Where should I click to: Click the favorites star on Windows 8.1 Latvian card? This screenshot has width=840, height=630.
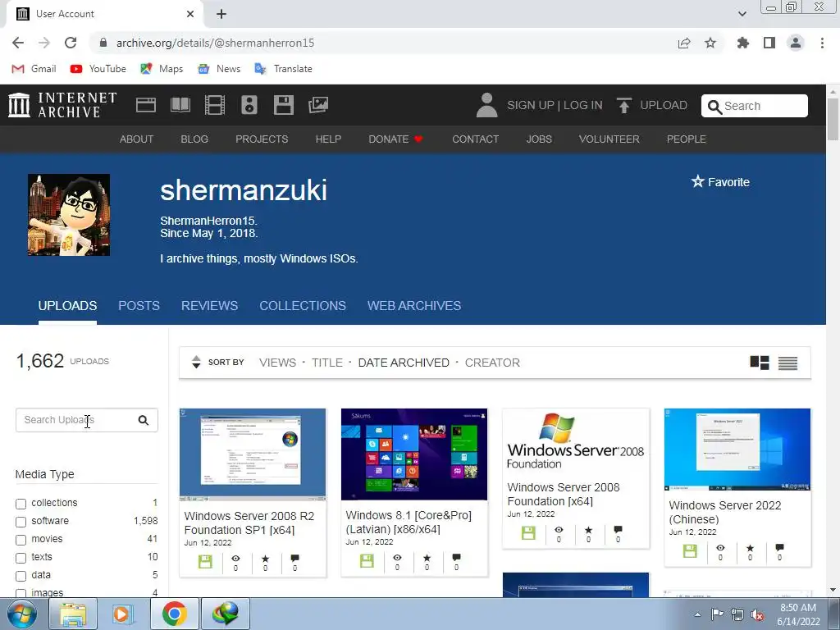[427, 558]
